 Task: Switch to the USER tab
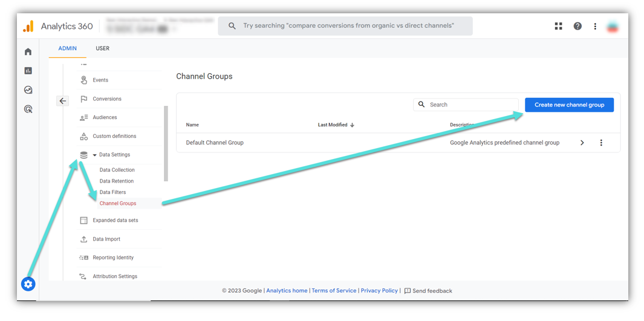(x=102, y=48)
